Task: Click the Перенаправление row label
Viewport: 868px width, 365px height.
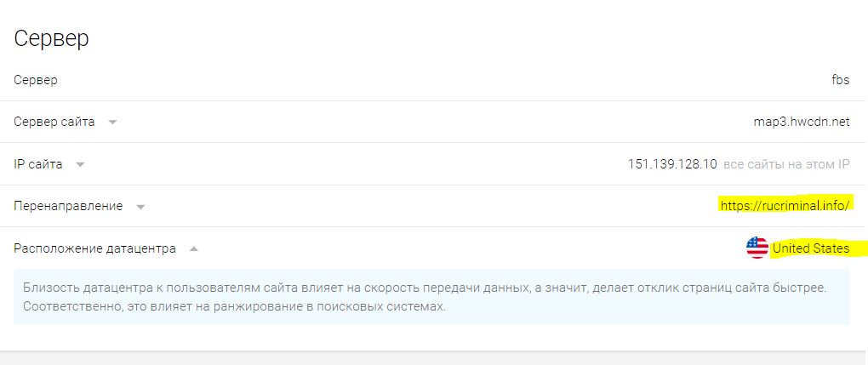Action: coord(68,206)
